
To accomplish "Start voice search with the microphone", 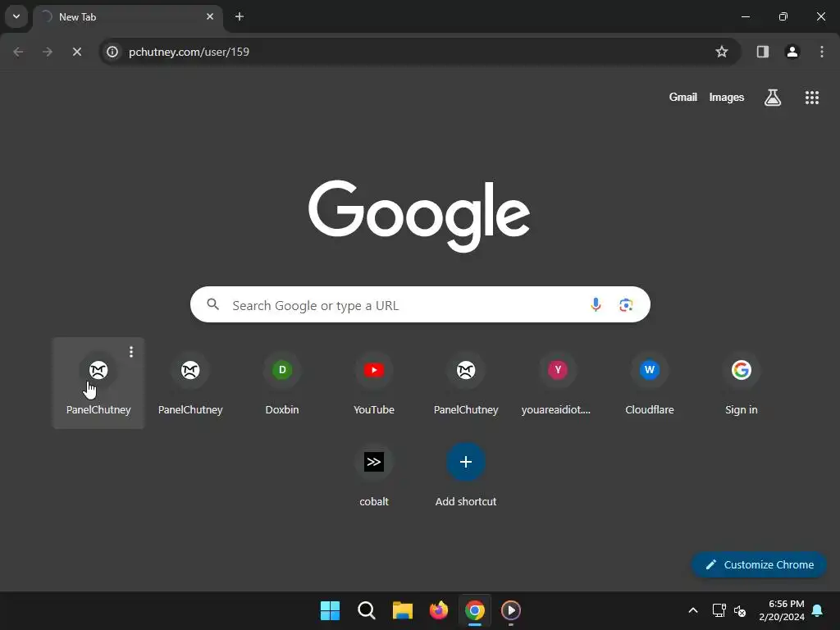I will (x=596, y=305).
